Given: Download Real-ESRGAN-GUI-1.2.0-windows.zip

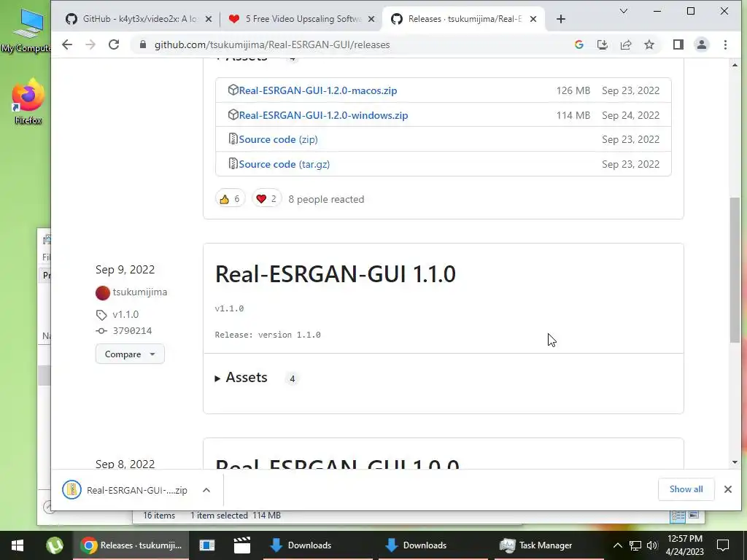Looking at the screenshot, I should tap(323, 115).
